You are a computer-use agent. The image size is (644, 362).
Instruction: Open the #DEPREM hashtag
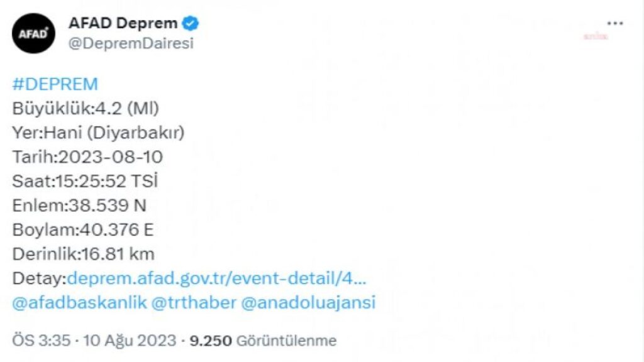[x=55, y=84]
